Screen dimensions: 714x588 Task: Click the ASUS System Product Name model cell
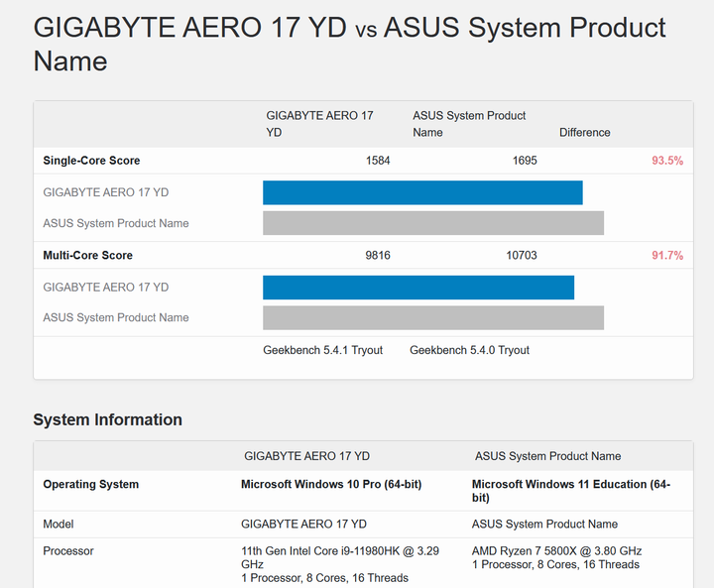tap(544, 525)
